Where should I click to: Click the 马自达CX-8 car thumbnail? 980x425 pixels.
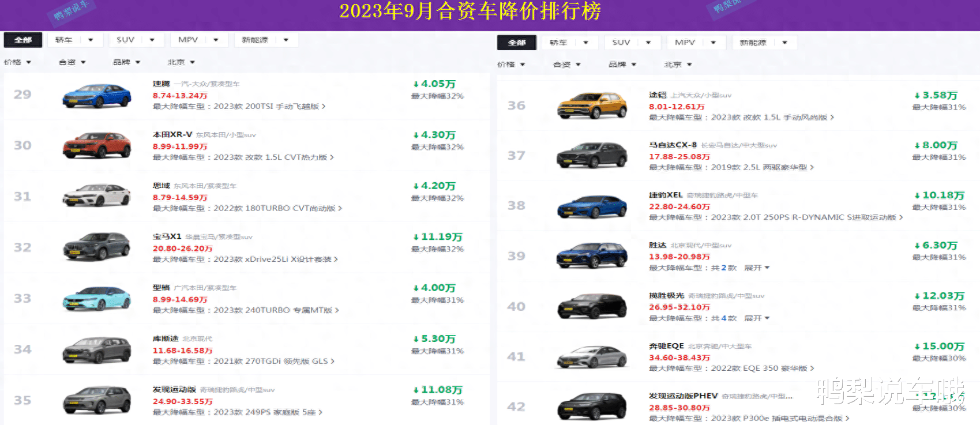point(592,156)
